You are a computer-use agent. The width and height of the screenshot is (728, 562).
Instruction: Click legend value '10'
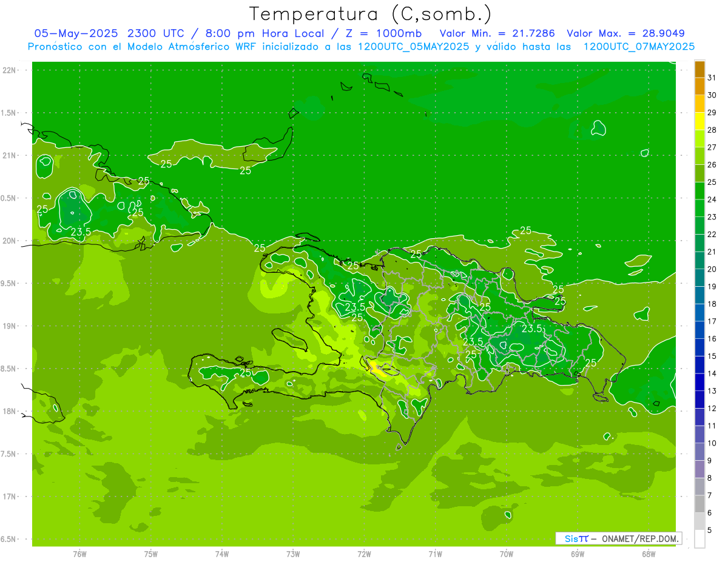point(712,443)
